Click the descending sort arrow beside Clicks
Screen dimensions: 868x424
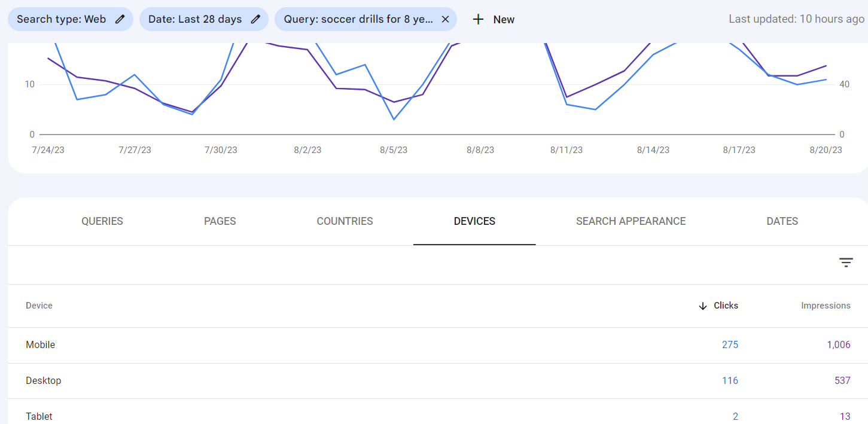click(702, 306)
